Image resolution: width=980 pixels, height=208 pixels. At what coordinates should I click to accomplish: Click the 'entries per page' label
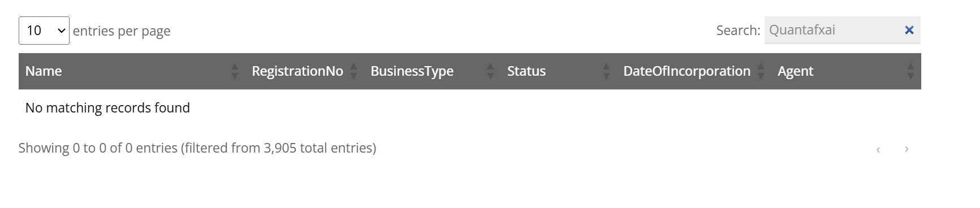(122, 31)
